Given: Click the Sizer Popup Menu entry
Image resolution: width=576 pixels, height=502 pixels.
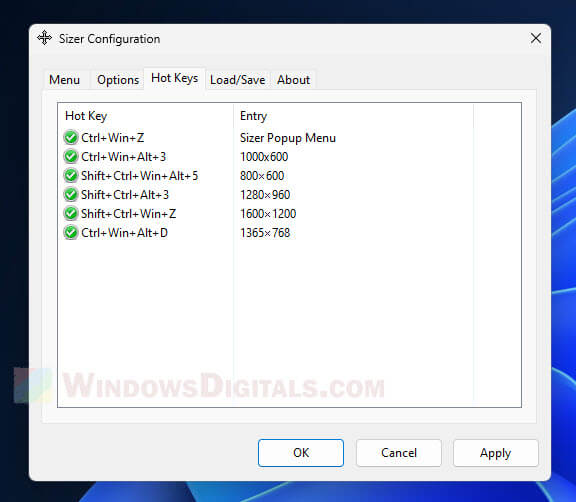Looking at the screenshot, I should (288, 138).
